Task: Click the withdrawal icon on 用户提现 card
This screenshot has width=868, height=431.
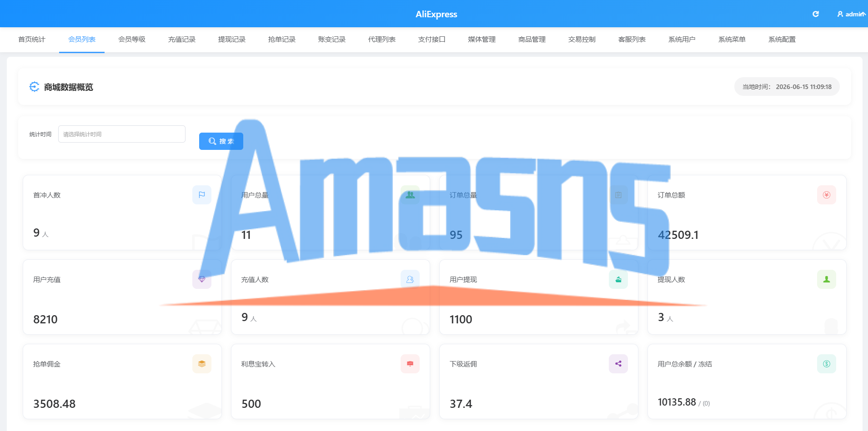Action: [x=618, y=279]
